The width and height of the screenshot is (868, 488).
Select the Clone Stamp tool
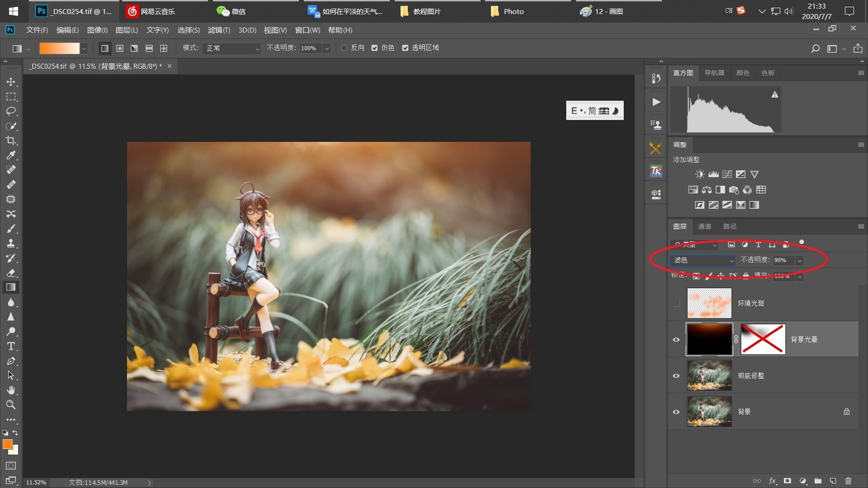click(x=11, y=243)
